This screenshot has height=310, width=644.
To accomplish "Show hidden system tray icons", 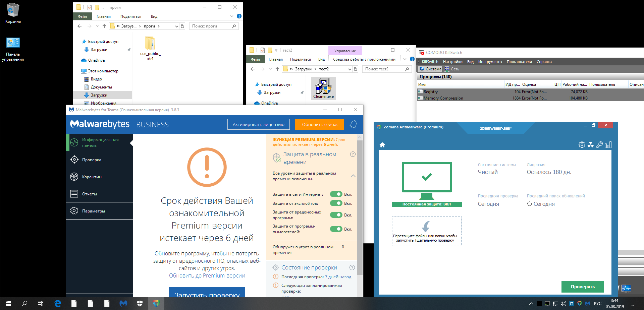I will coord(531,304).
